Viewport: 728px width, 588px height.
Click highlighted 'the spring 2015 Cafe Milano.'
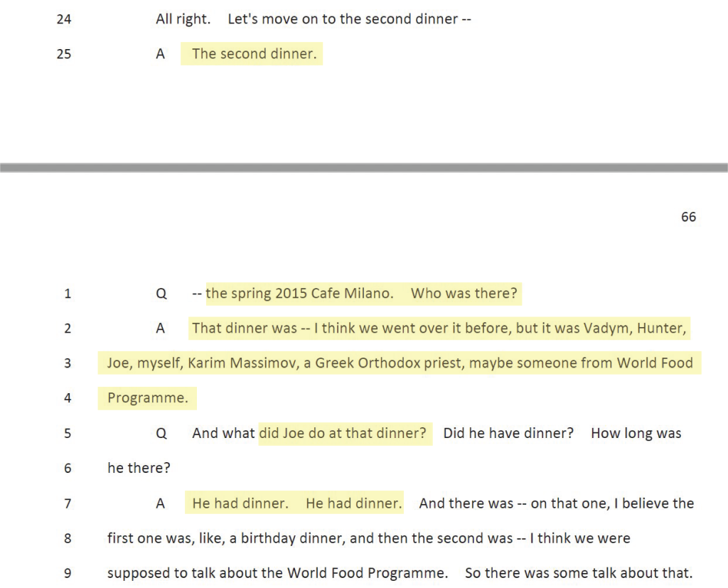(x=299, y=294)
